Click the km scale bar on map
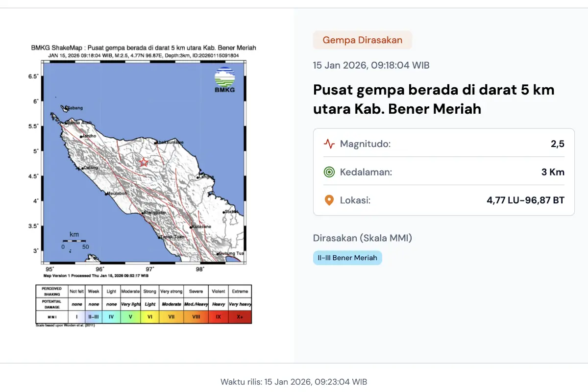 74,241
